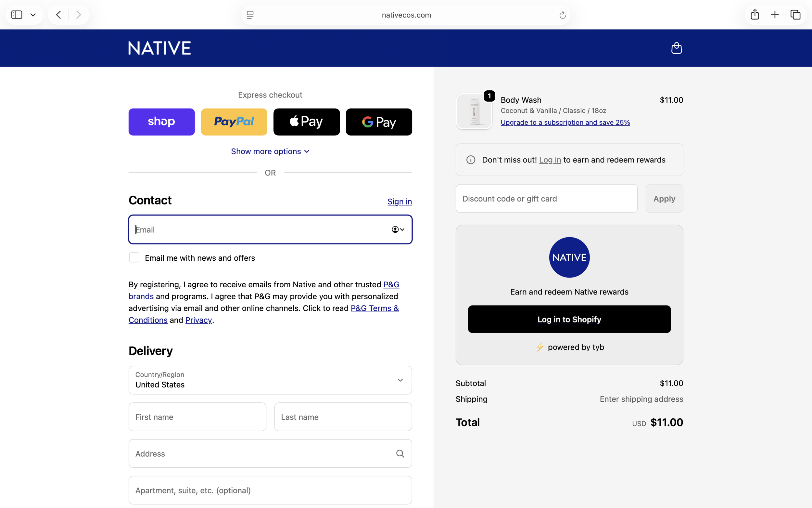Expand Show more options for express checkout
Image resolution: width=812 pixels, height=508 pixels.
[x=270, y=151]
